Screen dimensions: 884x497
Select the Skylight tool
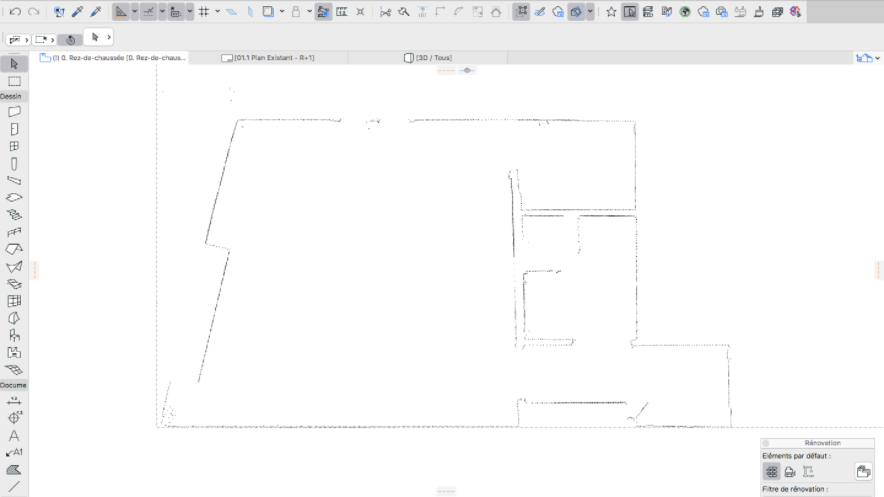point(14,284)
